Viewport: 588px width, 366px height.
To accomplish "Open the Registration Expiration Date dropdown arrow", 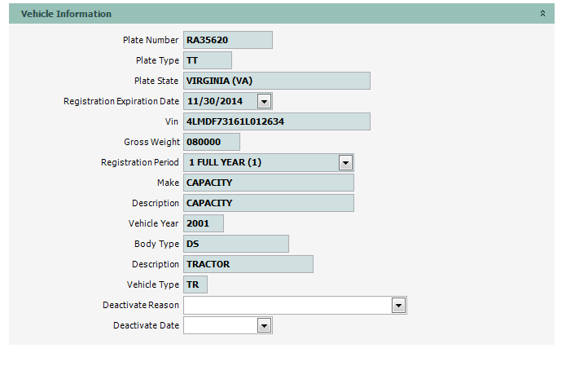I will click(x=264, y=101).
